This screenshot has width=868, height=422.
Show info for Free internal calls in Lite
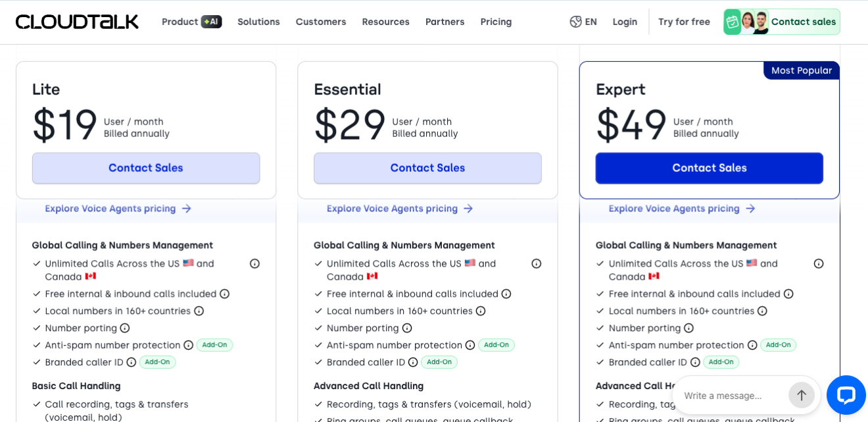[224, 294]
